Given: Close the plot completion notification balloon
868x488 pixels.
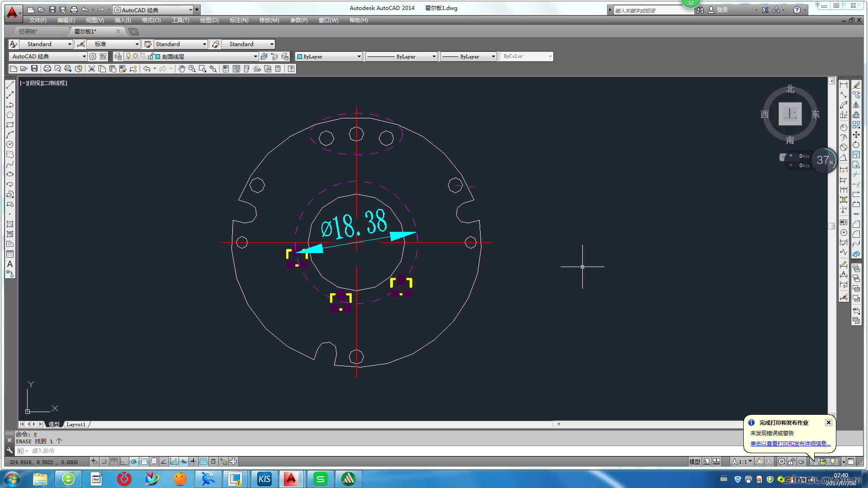Looking at the screenshot, I should 829,422.
